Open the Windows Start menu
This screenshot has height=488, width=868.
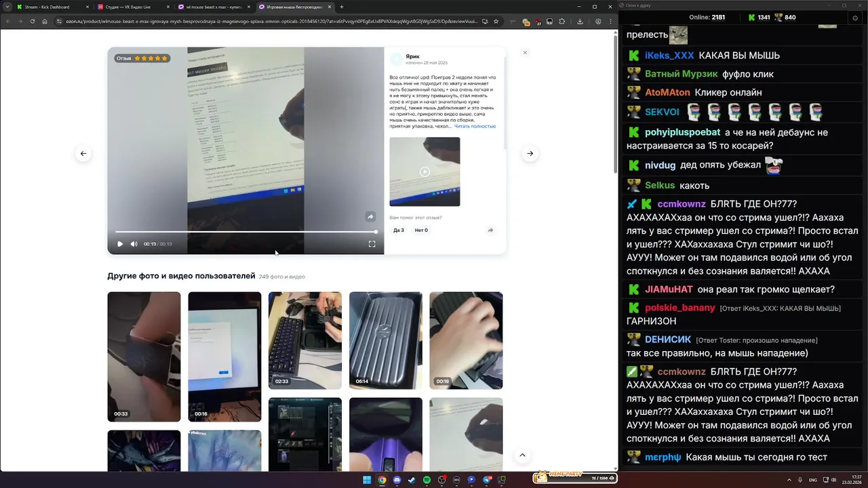(367, 480)
